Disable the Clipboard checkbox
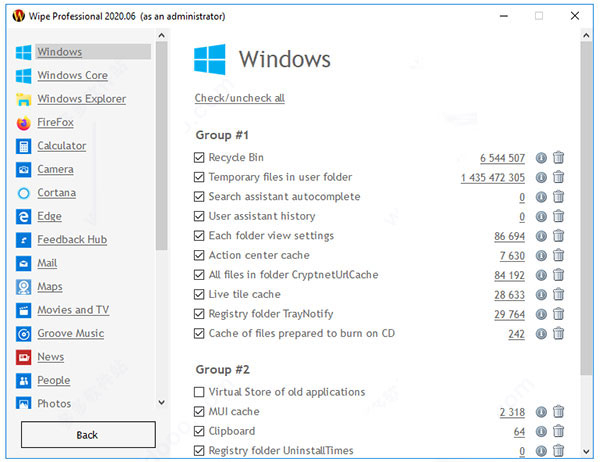This screenshot has height=462, width=600. (x=200, y=431)
